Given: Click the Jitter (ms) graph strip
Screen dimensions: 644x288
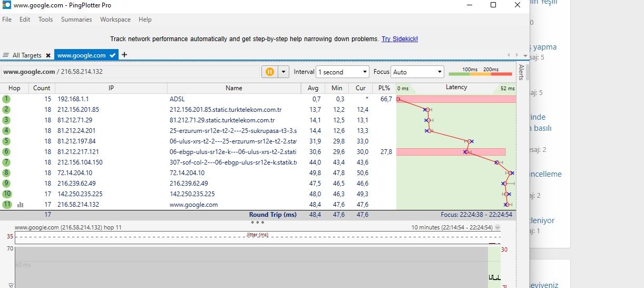Looking at the screenshot, I should [258, 238].
